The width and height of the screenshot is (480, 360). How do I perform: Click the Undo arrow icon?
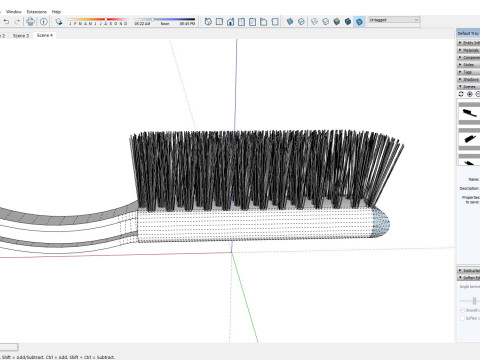click(x=6, y=22)
